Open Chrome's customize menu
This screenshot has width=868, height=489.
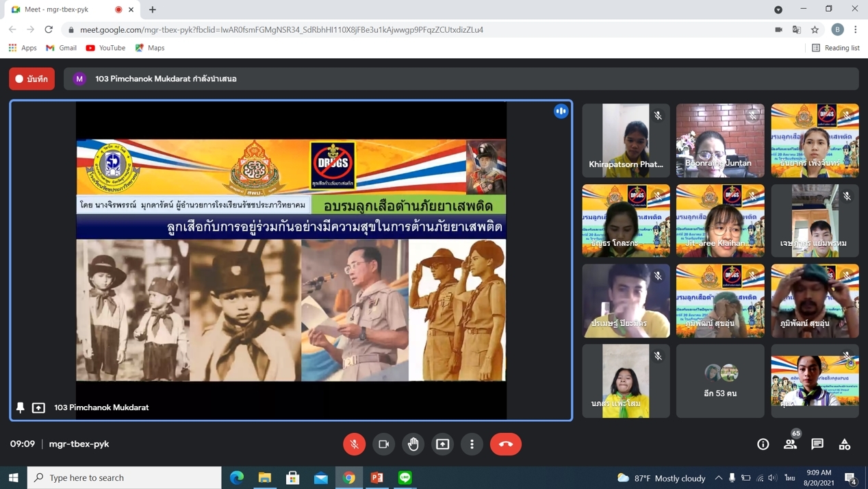click(x=856, y=29)
